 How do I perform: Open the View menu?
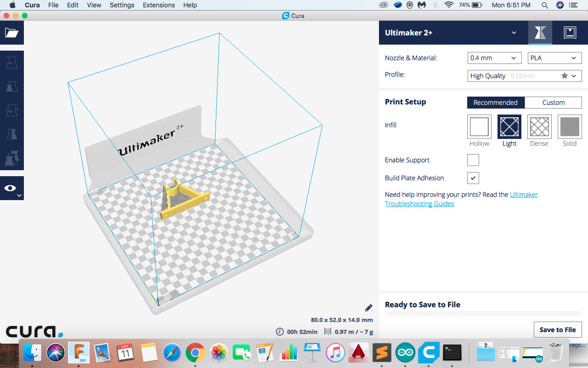[94, 5]
